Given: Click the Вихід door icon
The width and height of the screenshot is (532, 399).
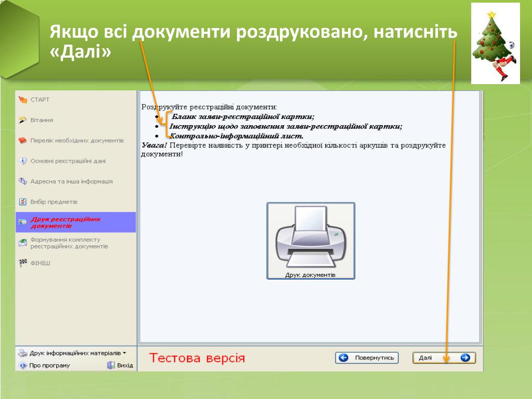Looking at the screenshot, I should point(111,365).
